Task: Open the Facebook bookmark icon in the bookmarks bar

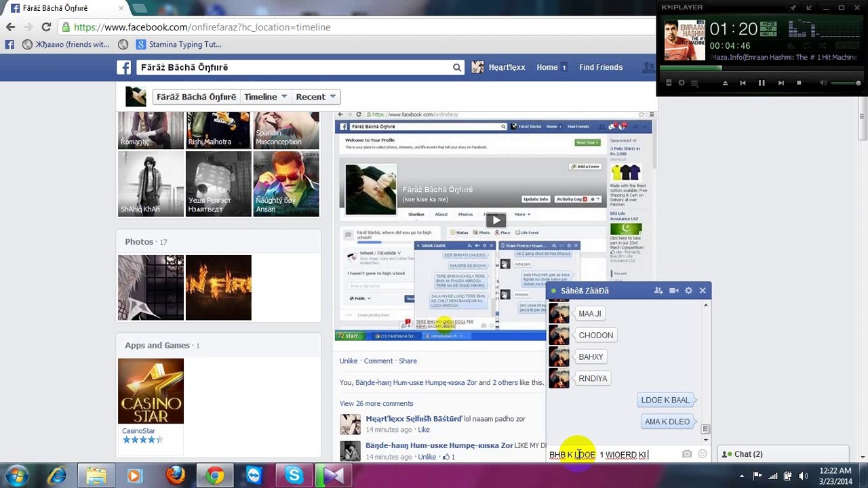Action: [9, 45]
